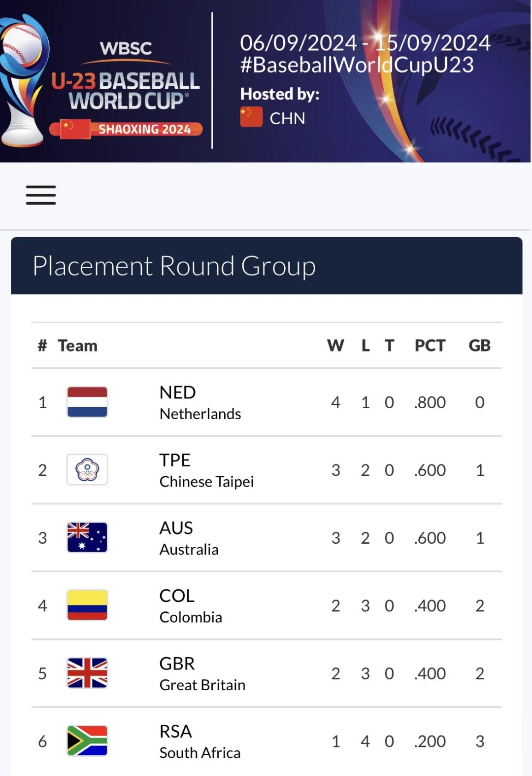Click the South Africa flag icon
532x776 pixels.
(x=87, y=741)
